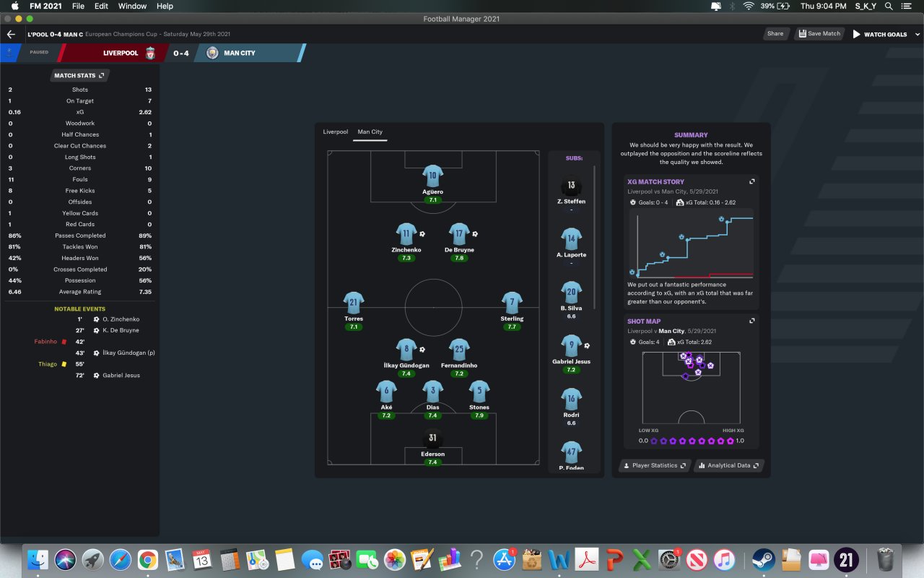Viewport: 924px width, 578px height.
Task: Expand the Watch Goals dropdown arrow
Action: (x=918, y=34)
